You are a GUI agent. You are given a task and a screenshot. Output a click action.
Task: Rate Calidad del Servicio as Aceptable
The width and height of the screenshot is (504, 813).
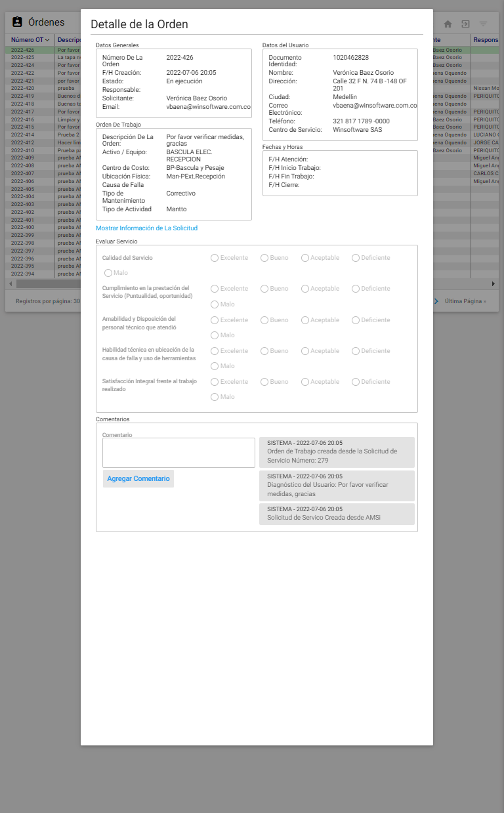[305, 258]
